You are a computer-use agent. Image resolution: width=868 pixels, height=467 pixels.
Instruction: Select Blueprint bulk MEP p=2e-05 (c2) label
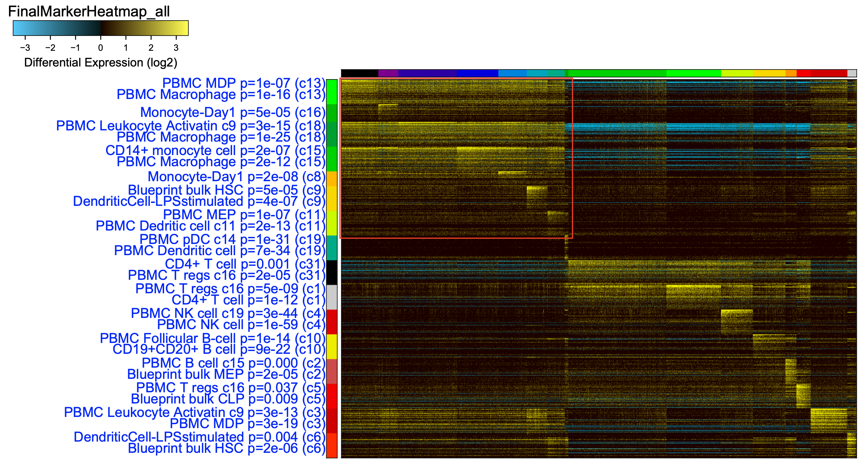226,374
